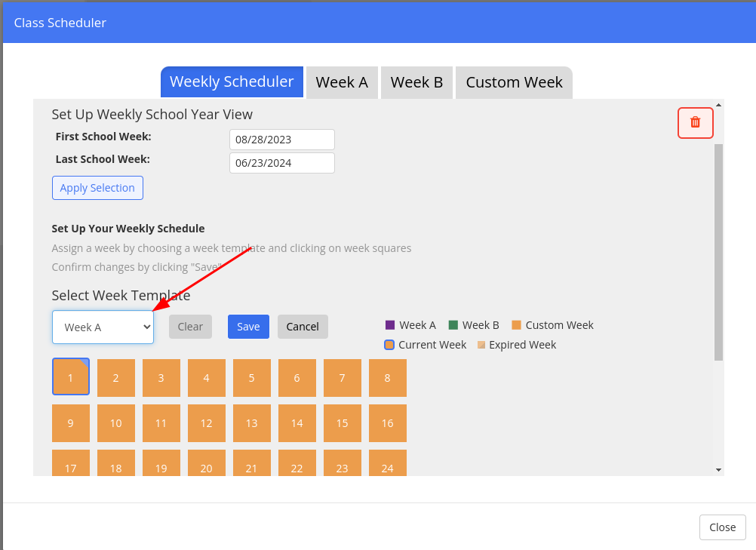This screenshot has width=756, height=550.
Task: Select week square 3
Action: point(161,378)
